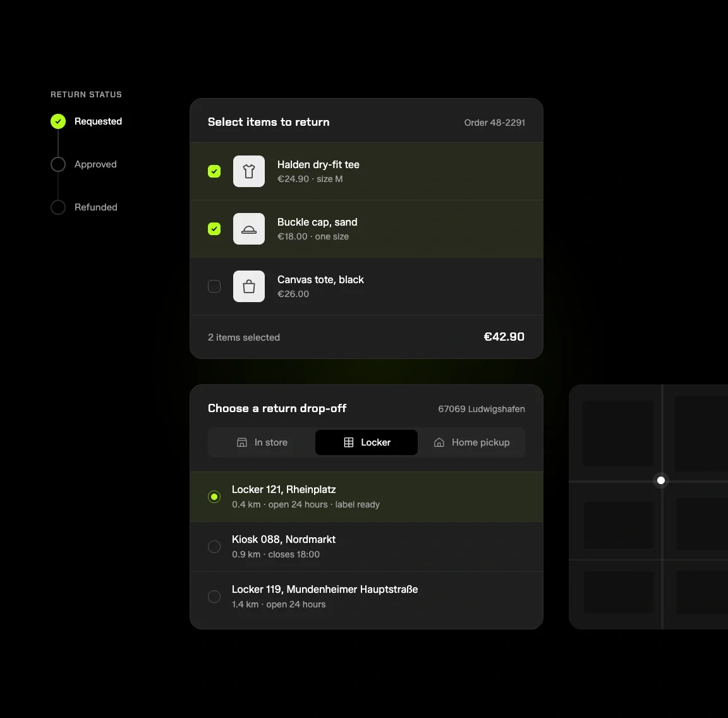This screenshot has height=718, width=728.
Task: Click the Halden dry-fit tee name
Action: 318,164
